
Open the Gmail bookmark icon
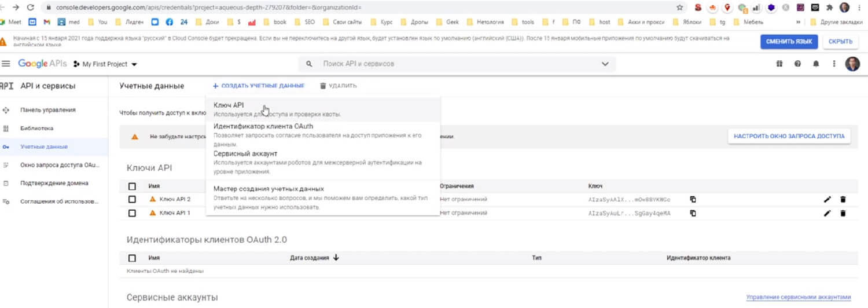click(x=47, y=22)
